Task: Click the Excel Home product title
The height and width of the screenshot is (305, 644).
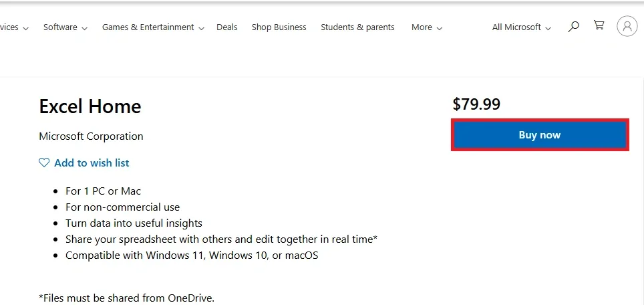Action: (90, 106)
